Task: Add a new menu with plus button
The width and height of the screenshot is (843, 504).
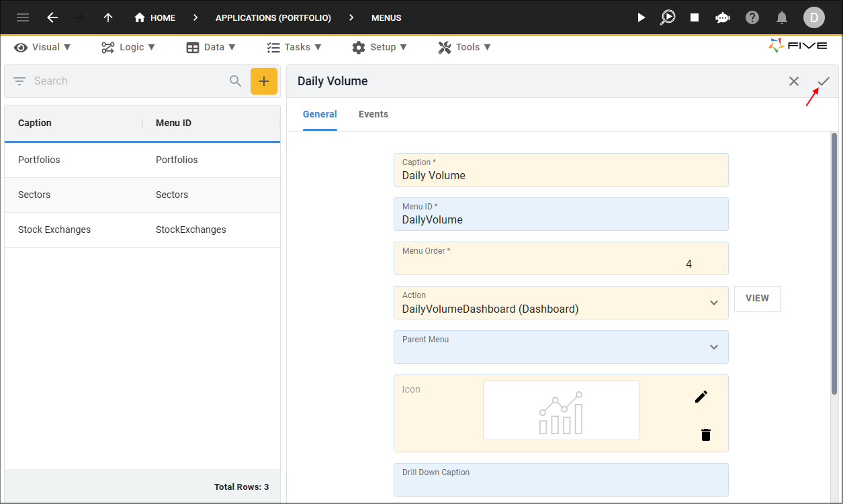Action: click(264, 81)
